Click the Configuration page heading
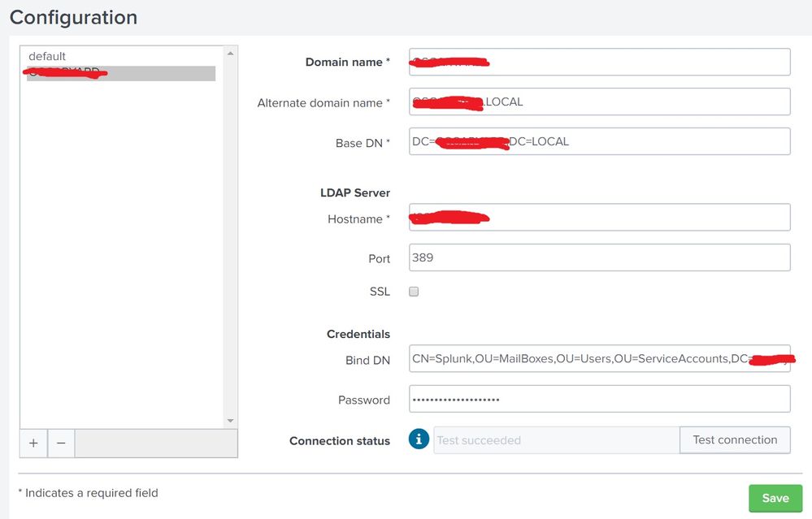This screenshot has width=812, height=519. (x=73, y=17)
